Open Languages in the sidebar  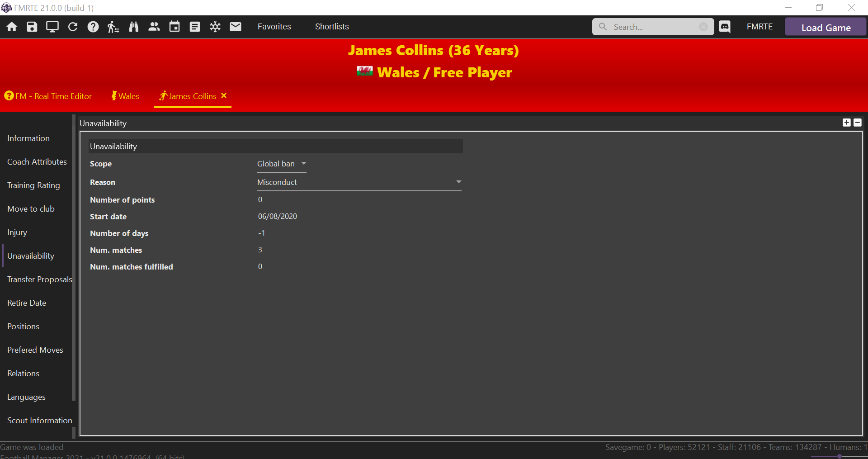tap(26, 397)
